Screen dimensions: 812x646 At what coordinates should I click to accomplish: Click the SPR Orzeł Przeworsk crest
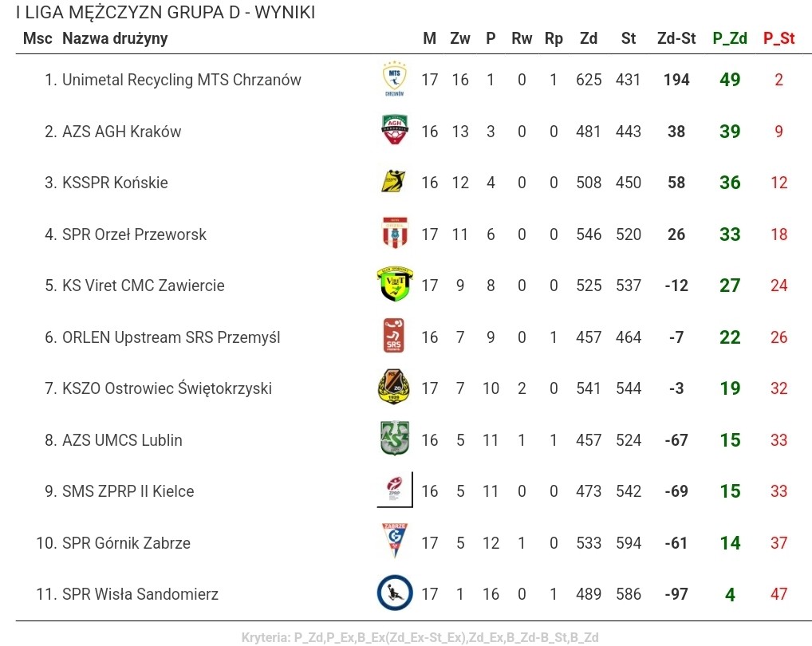(395, 233)
